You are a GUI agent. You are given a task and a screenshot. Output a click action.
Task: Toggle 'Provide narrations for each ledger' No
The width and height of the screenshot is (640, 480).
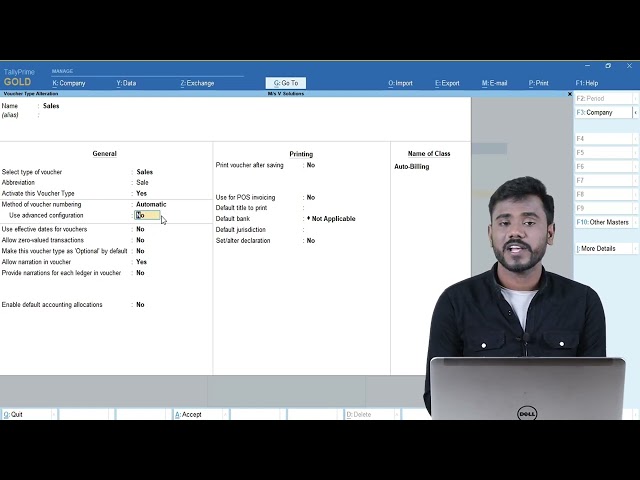(140, 273)
